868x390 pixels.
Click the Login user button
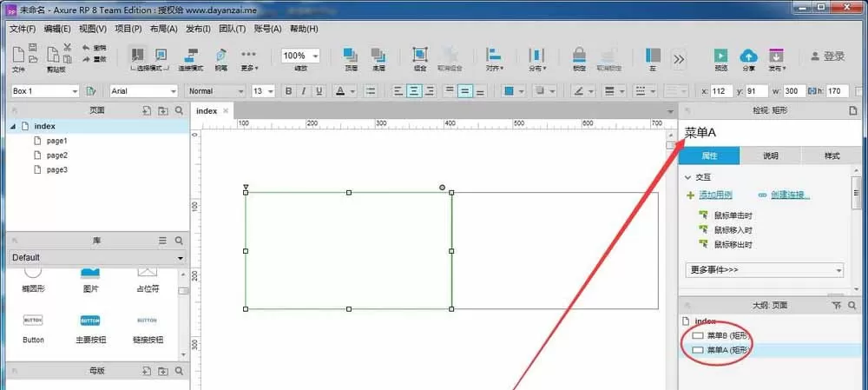click(827, 56)
